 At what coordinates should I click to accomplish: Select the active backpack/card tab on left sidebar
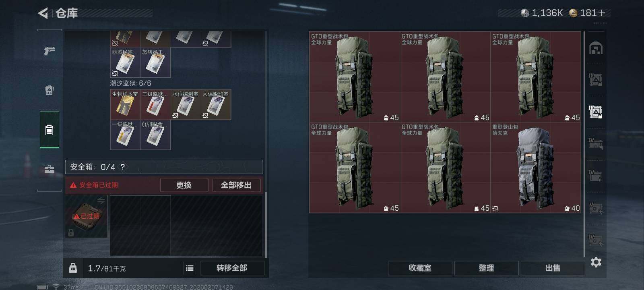[x=49, y=130]
